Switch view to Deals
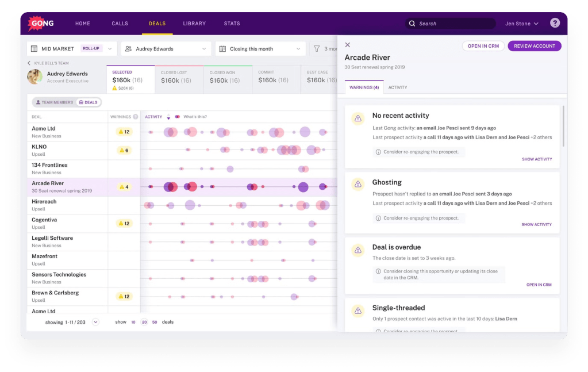Viewport: 588px width, 372px height. [x=89, y=102]
